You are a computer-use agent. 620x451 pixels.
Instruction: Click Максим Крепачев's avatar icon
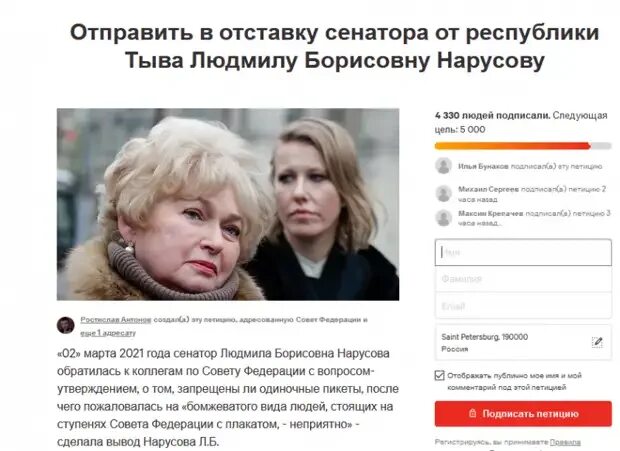[443, 218]
